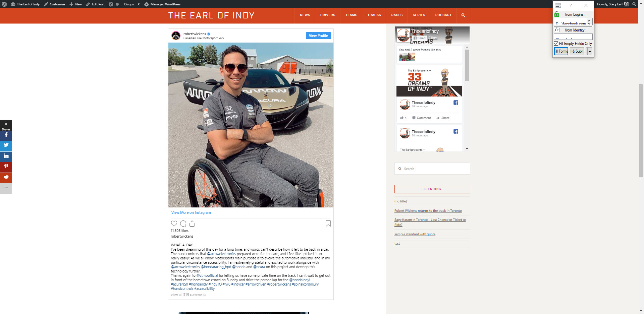Screen dimensions: 644x314
Task: Click the View Profile button
Action: [x=318, y=36]
